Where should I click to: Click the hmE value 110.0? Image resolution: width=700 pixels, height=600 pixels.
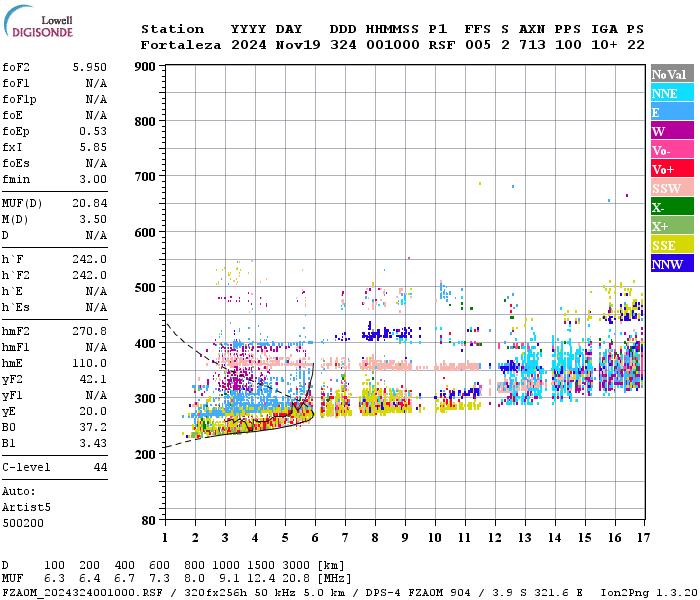[x=90, y=363]
